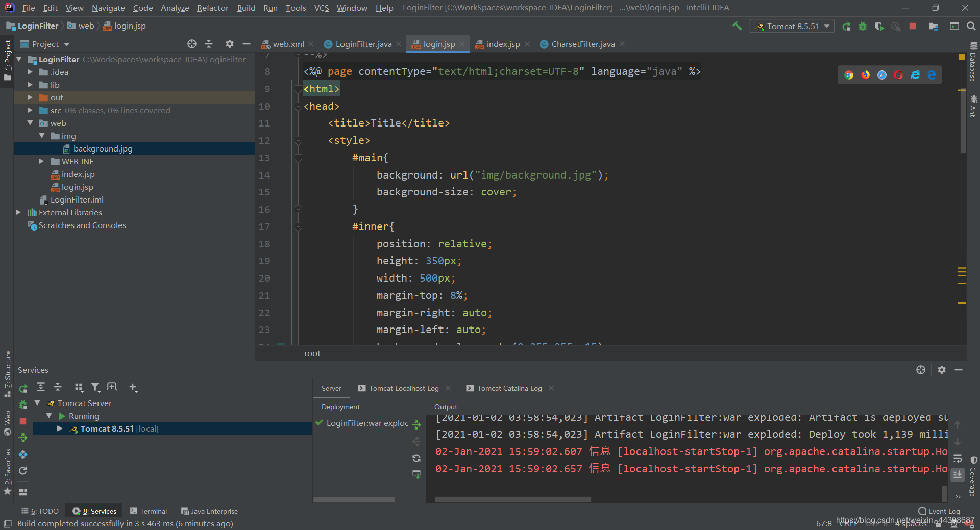The height and width of the screenshot is (530, 980).
Task: Preview page in Safari browser
Action: point(882,75)
